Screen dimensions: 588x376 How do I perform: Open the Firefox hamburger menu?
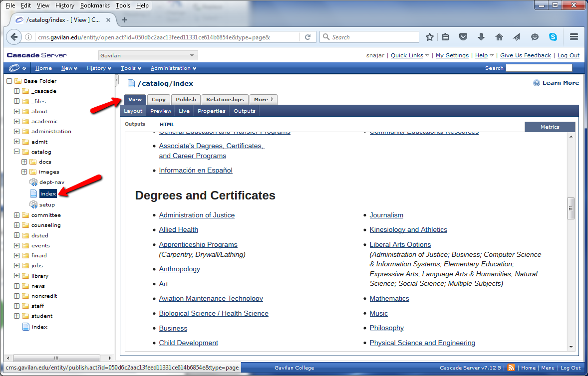pos(574,37)
